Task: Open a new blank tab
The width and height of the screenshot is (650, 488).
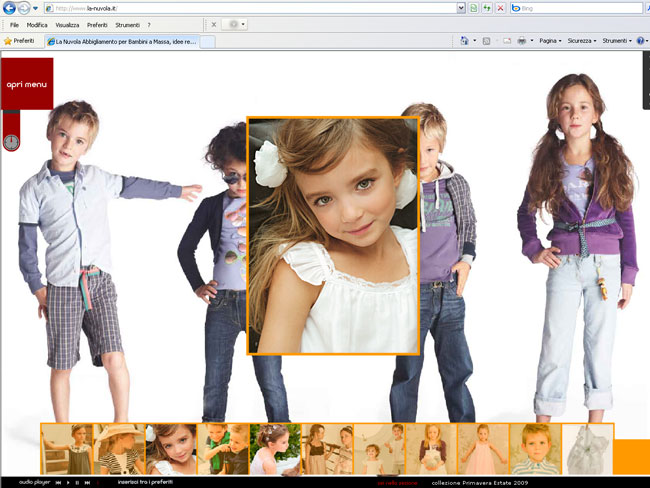Action: pyautogui.click(x=207, y=42)
